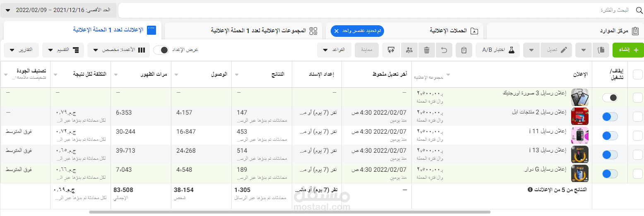
Task: Click reach value 16,847
Action: tap(186, 132)
